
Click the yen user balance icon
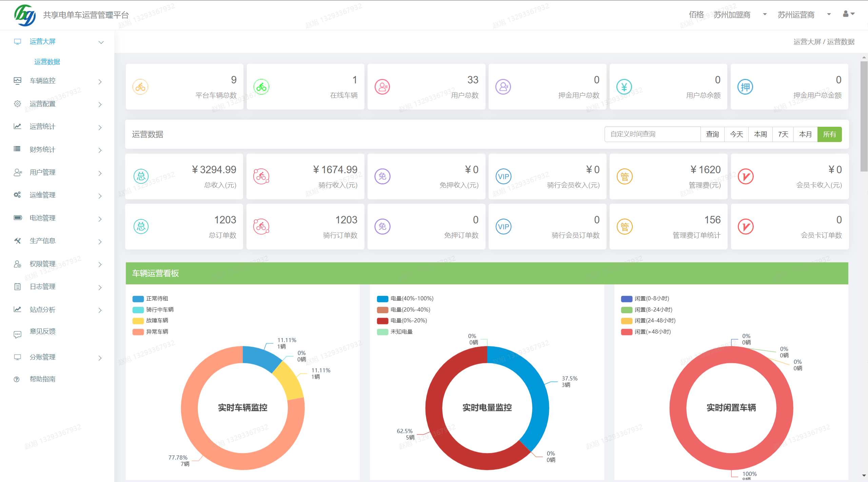pyautogui.click(x=624, y=87)
